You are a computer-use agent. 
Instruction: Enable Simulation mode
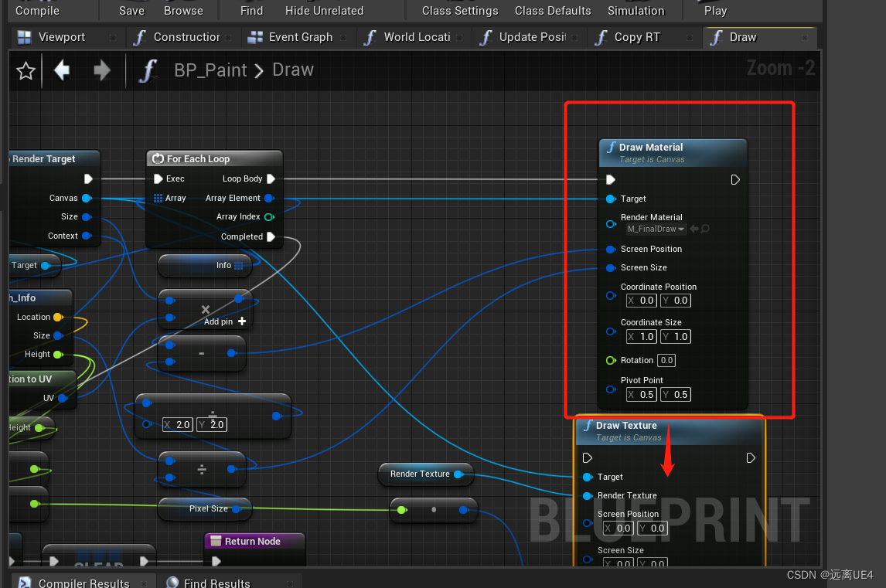[x=637, y=11]
